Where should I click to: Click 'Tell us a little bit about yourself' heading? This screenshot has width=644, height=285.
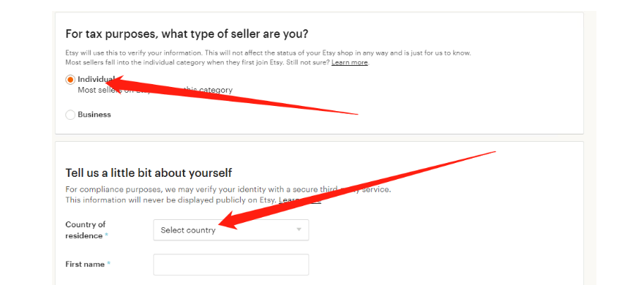click(149, 172)
